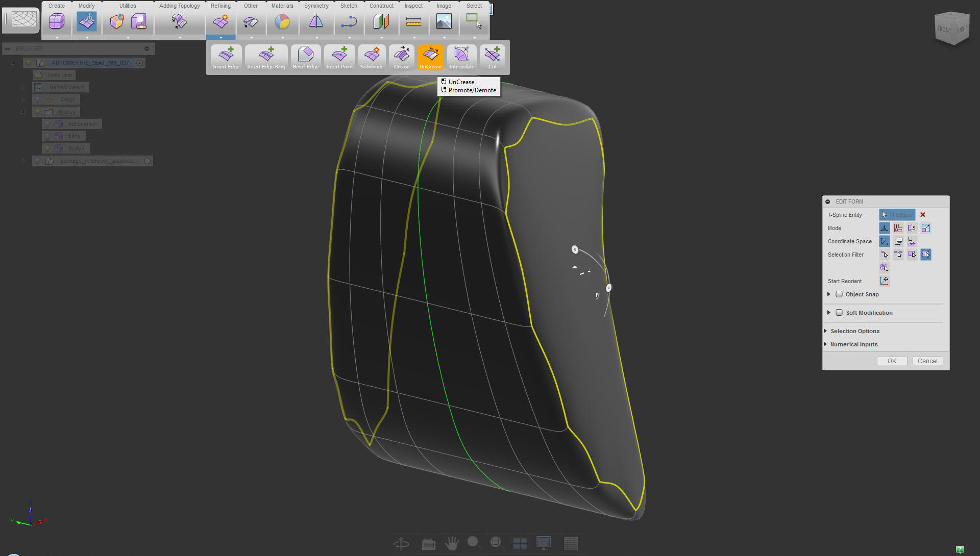Click the Start Reorient icon

885,281
